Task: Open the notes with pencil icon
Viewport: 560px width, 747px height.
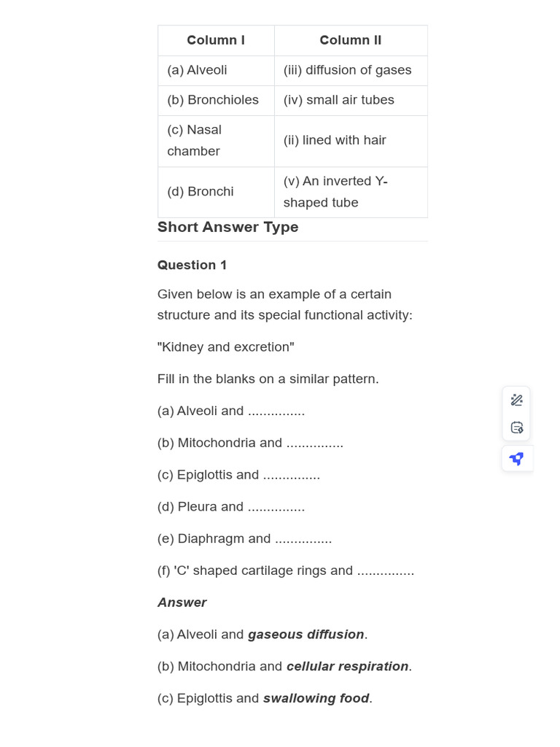Action: tap(517, 427)
